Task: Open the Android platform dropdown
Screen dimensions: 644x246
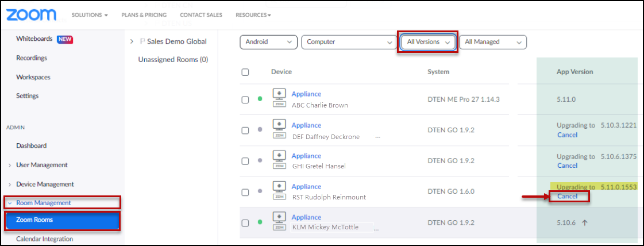Action: tap(269, 42)
